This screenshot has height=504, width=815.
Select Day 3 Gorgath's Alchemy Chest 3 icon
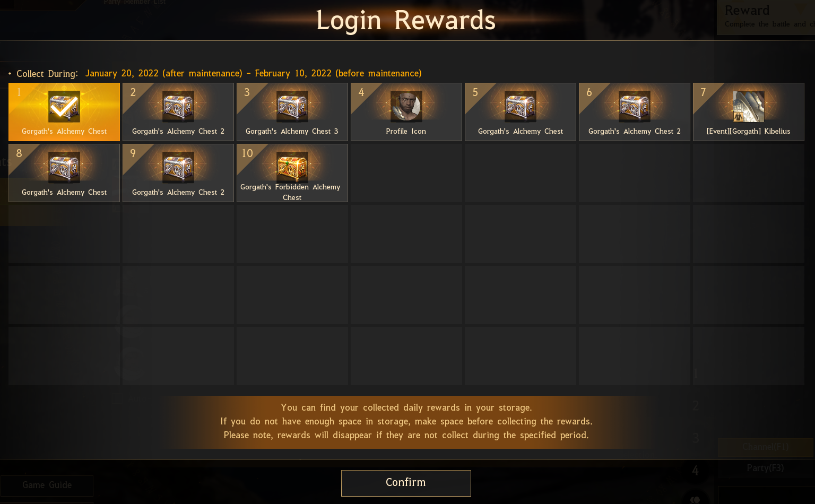[292, 106]
